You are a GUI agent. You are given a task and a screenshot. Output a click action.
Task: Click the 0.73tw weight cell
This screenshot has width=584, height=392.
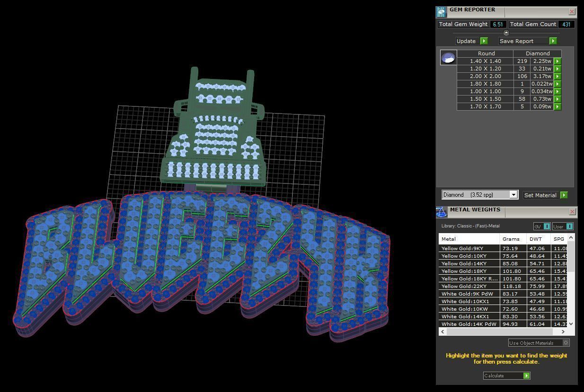pos(542,99)
